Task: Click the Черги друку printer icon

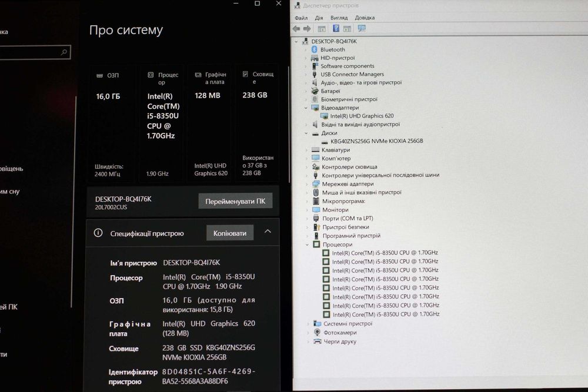Action: (x=318, y=341)
